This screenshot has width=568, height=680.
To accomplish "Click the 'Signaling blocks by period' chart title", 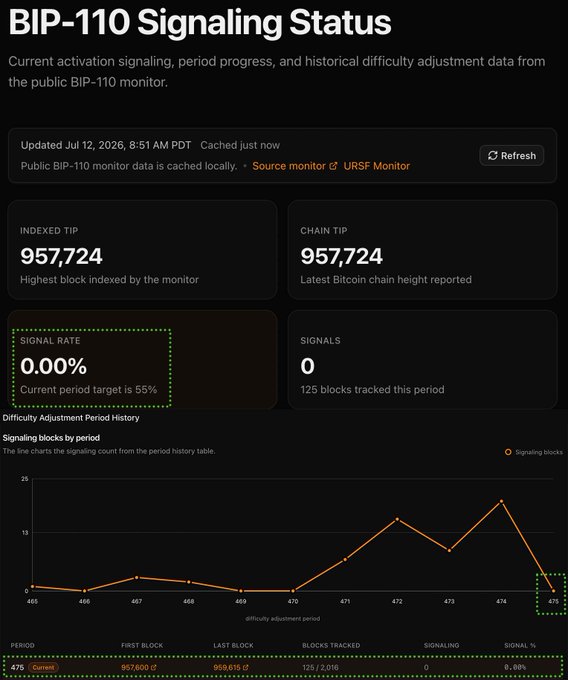I will [x=51, y=438].
